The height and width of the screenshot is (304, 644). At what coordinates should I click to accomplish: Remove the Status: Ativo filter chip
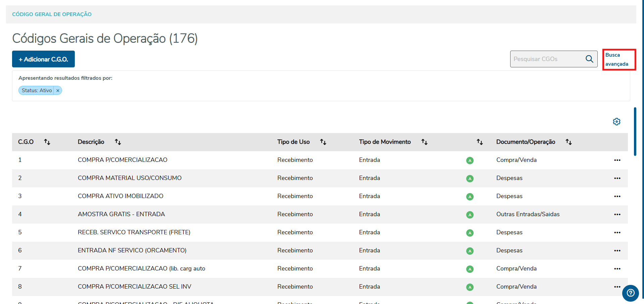click(x=58, y=90)
